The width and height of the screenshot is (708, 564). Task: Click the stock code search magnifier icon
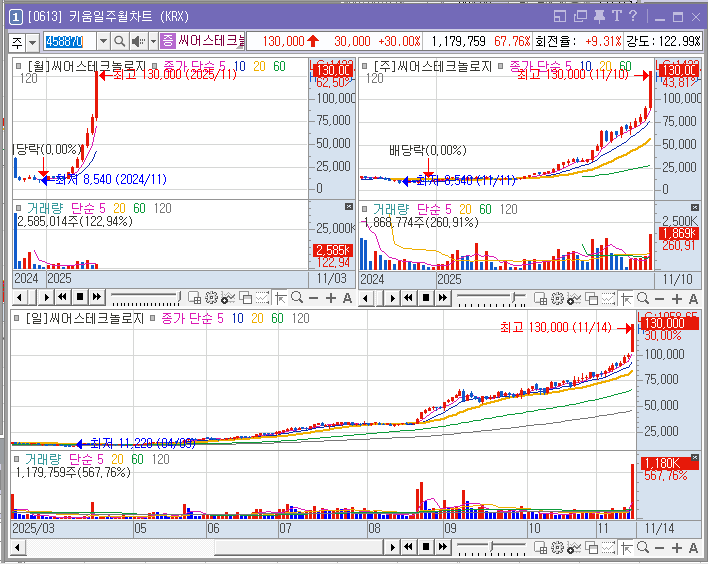point(119,42)
